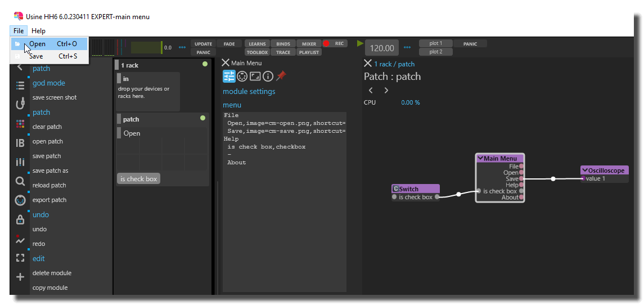Click the FADE toolbar button
This screenshot has width=644, height=305.
pos(229,44)
